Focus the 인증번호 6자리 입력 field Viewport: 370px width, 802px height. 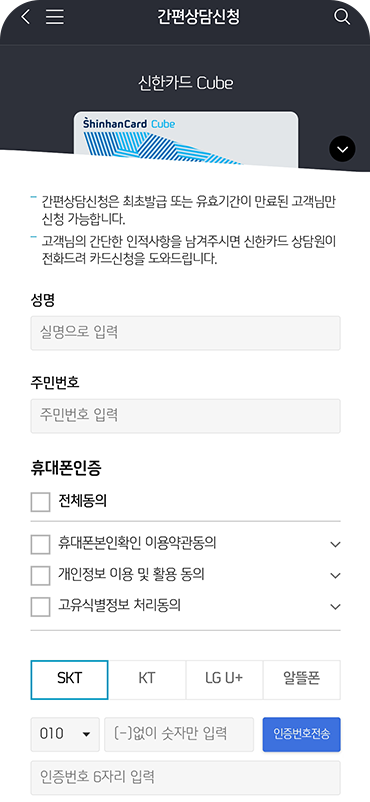[185, 777]
